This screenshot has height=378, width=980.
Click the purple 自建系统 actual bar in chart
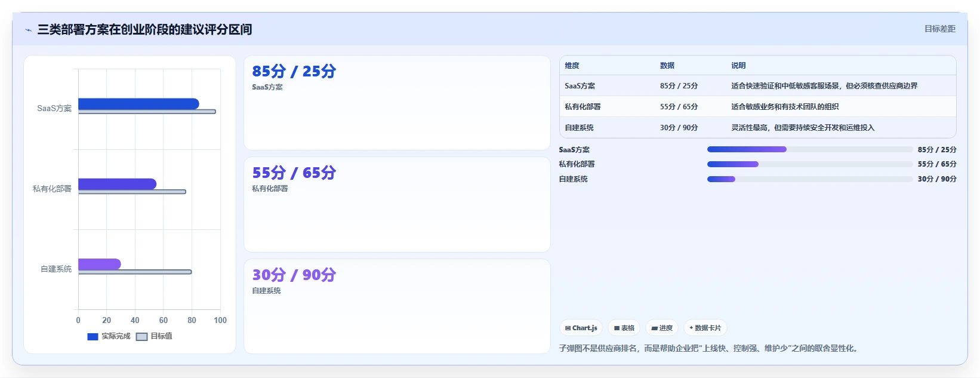click(x=100, y=264)
